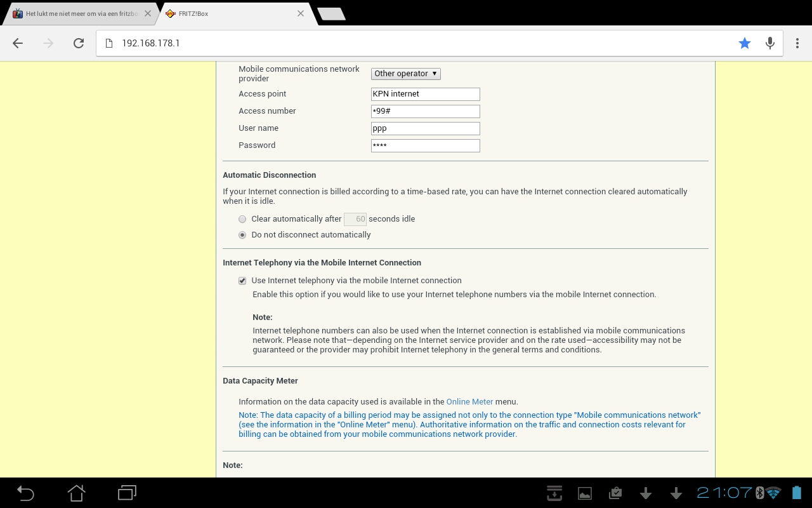Viewport: 812px width, 508px height.
Task: Switch to the FRITZ!Box tab
Action: tap(232, 13)
